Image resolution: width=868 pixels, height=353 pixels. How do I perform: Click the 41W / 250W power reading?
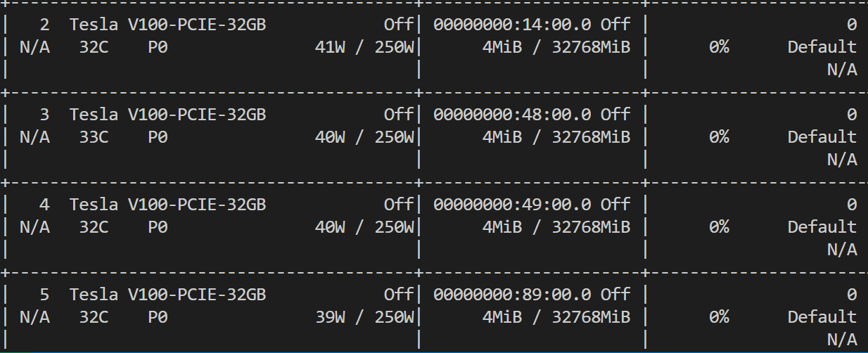point(364,47)
